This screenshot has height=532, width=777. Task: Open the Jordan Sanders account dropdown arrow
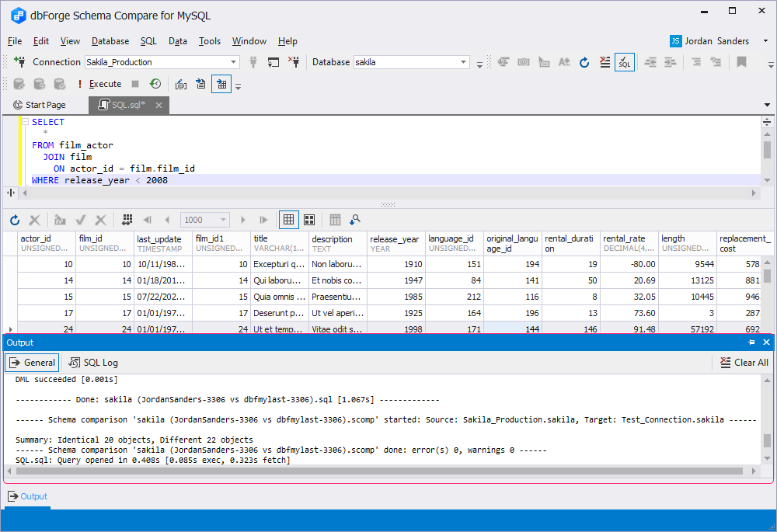tap(765, 41)
